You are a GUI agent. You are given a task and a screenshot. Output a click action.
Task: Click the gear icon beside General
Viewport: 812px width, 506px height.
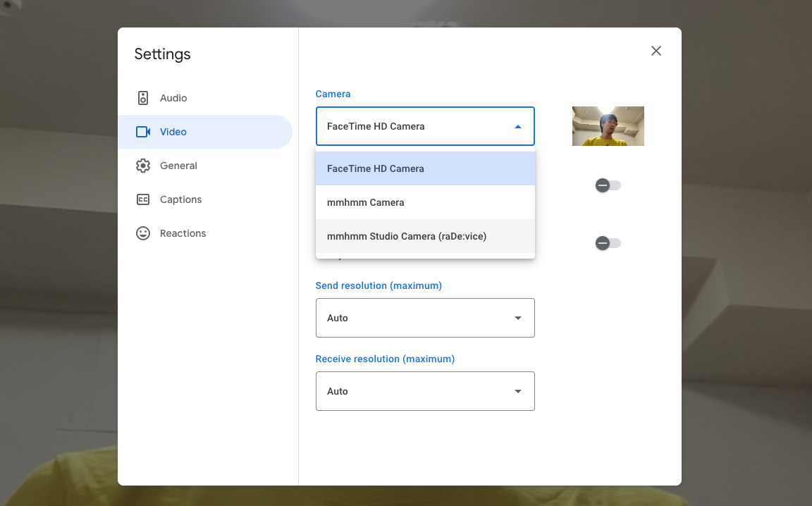143,166
